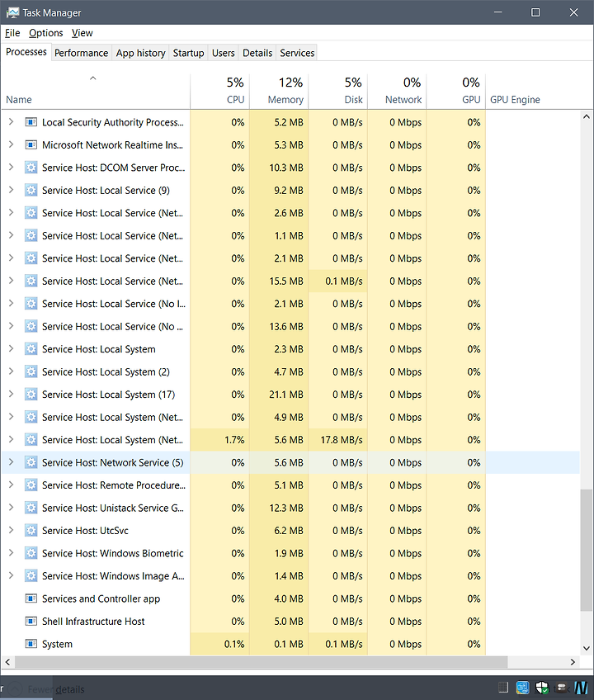Expand Microsoft Network Realtime Ins... row
The image size is (594, 700).
click(12, 144)
